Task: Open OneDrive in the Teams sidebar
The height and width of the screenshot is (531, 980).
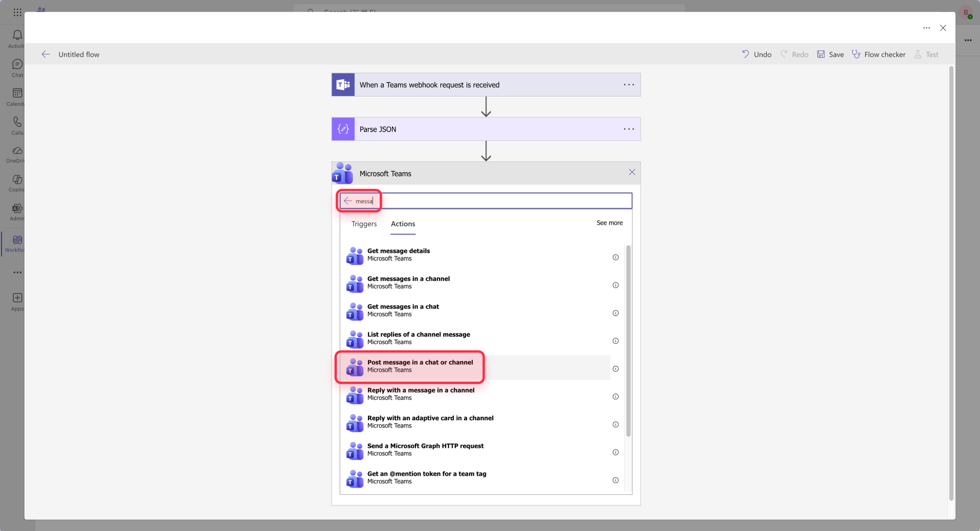Action: coord(17,154)
